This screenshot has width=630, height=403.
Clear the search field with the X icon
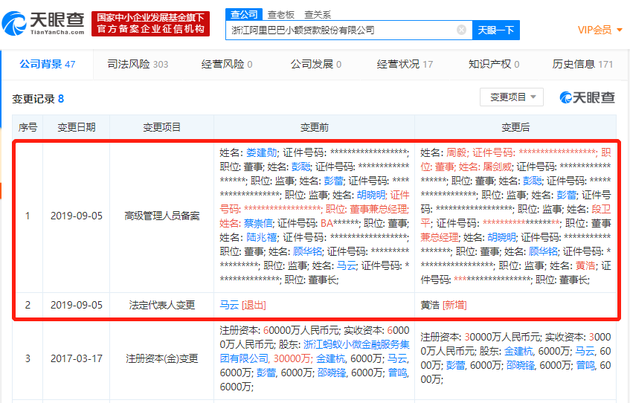(x=462, y=30)
